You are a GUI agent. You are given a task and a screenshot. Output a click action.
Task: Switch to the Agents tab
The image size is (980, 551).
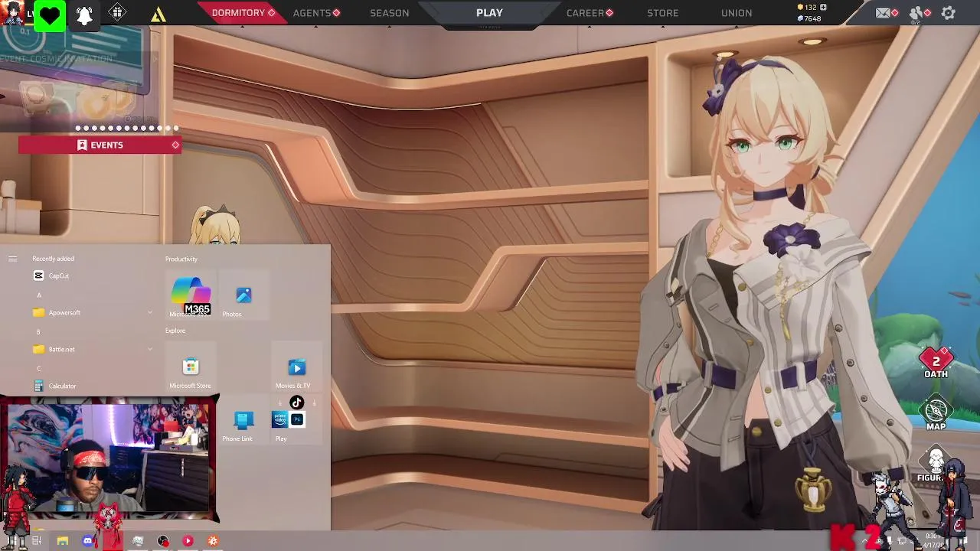pyautogui.click(x=312, y=13)
